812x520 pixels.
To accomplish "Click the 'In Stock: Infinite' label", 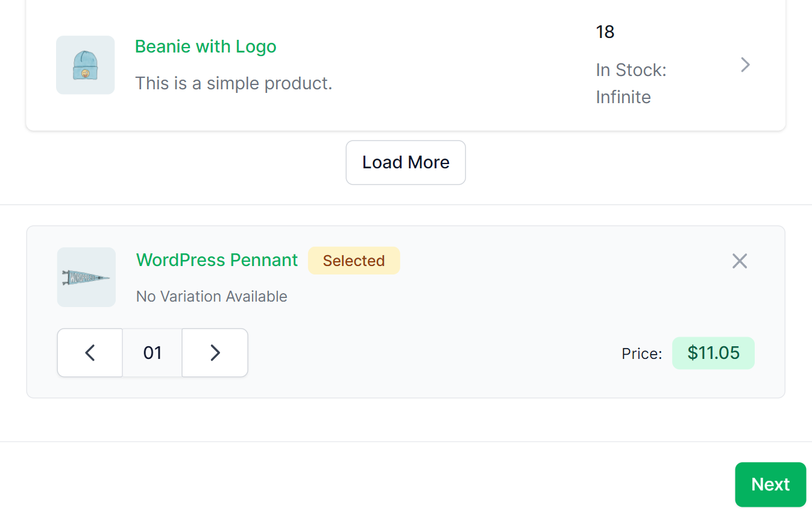I will pos(631,84).
